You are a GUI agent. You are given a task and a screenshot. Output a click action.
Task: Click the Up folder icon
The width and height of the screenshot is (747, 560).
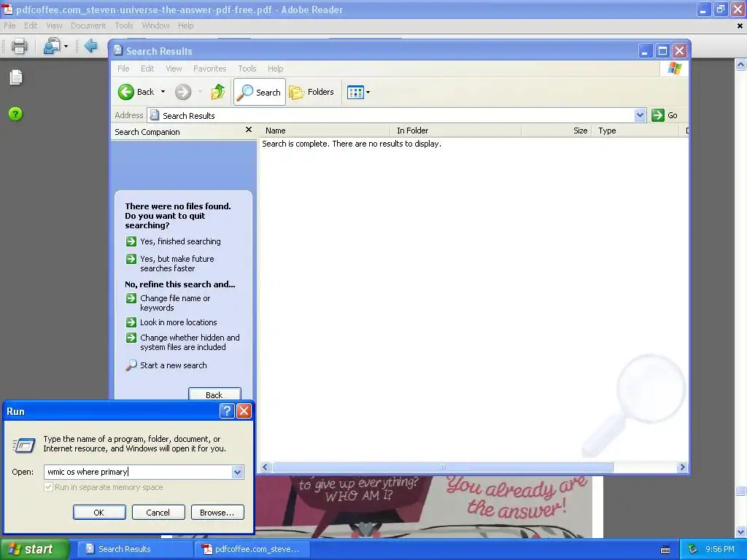coord(218,92)
